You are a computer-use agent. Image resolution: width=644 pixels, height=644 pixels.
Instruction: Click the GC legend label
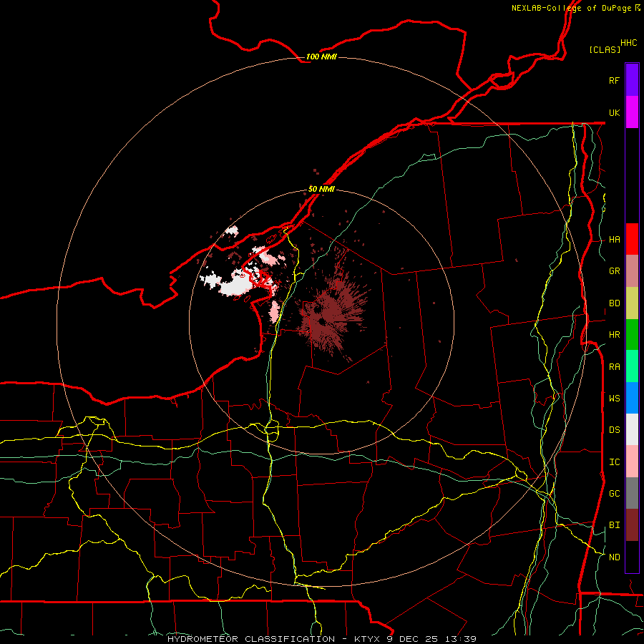(615, 494)
